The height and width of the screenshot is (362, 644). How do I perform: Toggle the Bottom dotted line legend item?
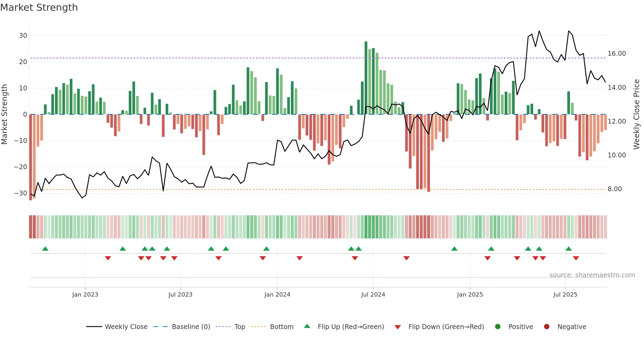tap(272, 327)
